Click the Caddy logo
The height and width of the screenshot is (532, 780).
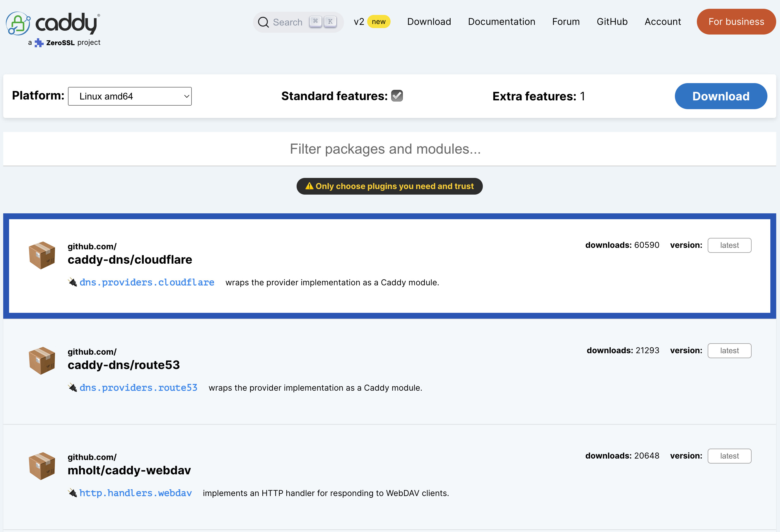(x=53, y=23)
